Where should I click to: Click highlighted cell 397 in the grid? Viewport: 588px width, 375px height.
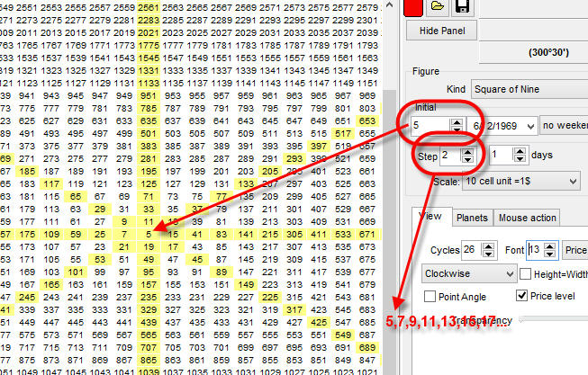click(x=319, y=146)
